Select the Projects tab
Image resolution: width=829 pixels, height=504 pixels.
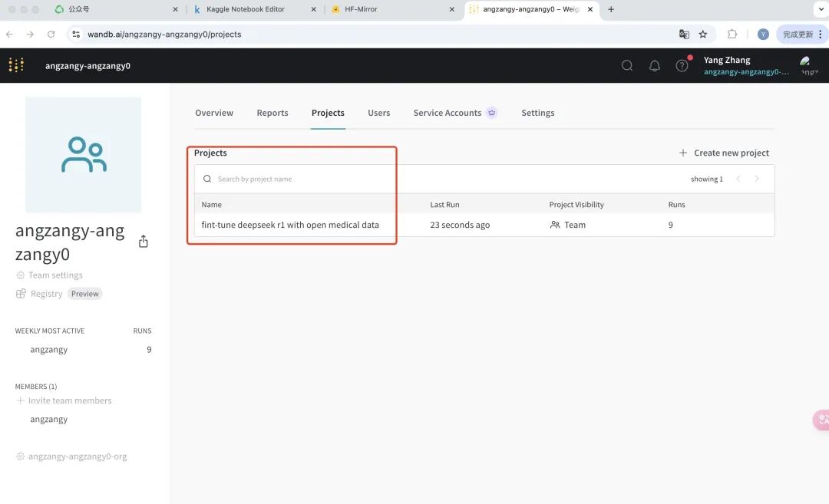pyautogui.click(x=328, y=113)
